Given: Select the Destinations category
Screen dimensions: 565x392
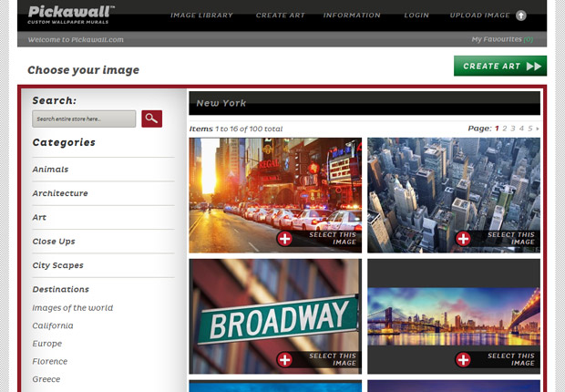Looking at the screenshot, I should [x=60, y=289].
